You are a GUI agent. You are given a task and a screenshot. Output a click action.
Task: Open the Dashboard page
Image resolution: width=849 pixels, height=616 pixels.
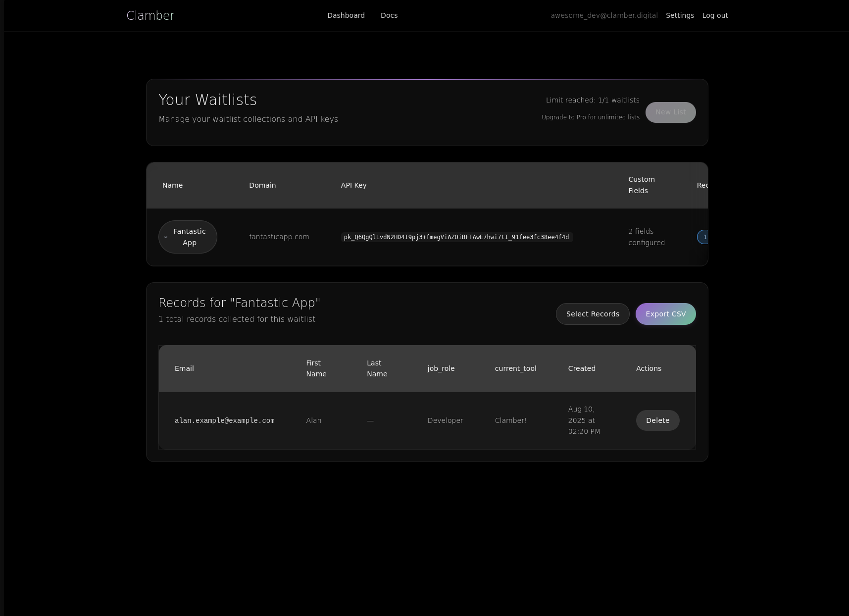click(346, 15)
